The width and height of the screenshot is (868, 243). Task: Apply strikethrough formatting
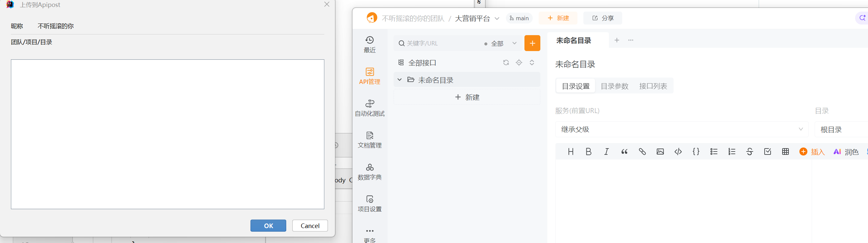click(x=749, y=152)
